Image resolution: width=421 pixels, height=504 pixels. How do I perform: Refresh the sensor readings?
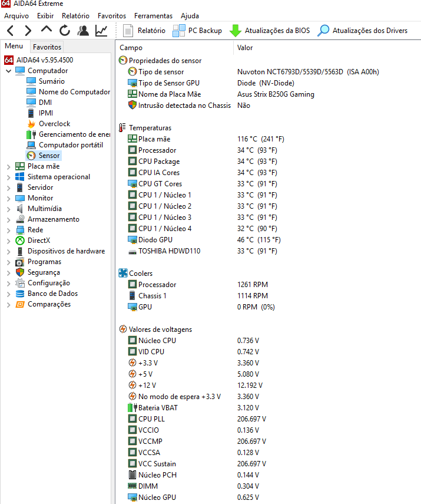[x=65, y=31]
